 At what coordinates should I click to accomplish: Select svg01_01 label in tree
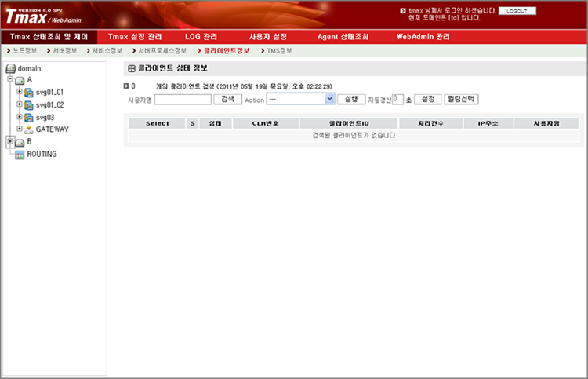coord(49,93)
